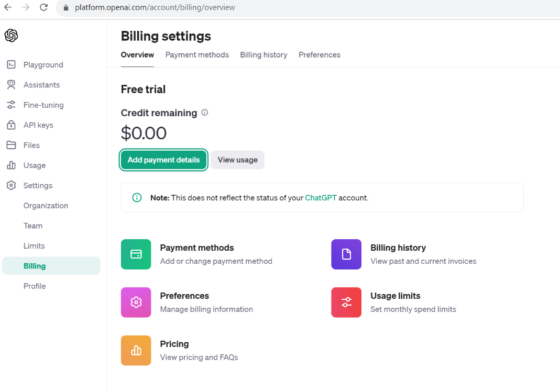Open Playground in the sidebar
This screenshot has height=392, width=560.
pos(43,65)
